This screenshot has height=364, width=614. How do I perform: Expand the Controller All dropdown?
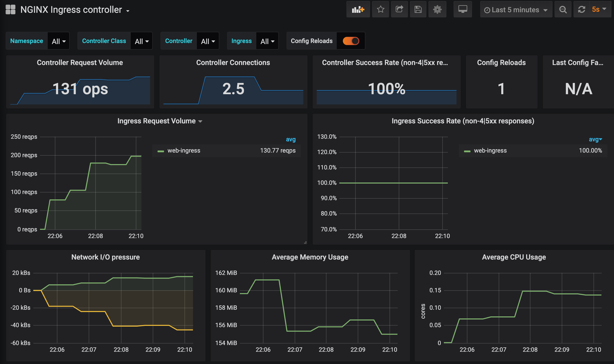pyautogui.click(x=208, y=41)
